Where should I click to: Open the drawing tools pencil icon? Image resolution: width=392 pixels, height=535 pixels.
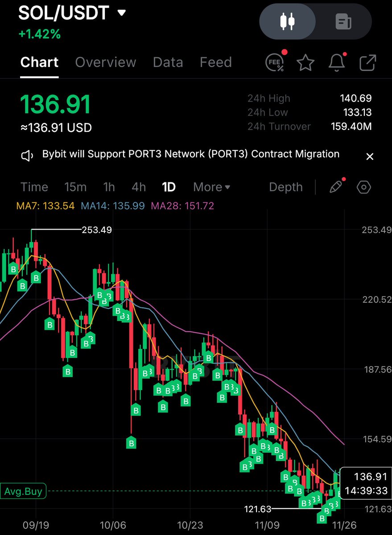(337, 186)
